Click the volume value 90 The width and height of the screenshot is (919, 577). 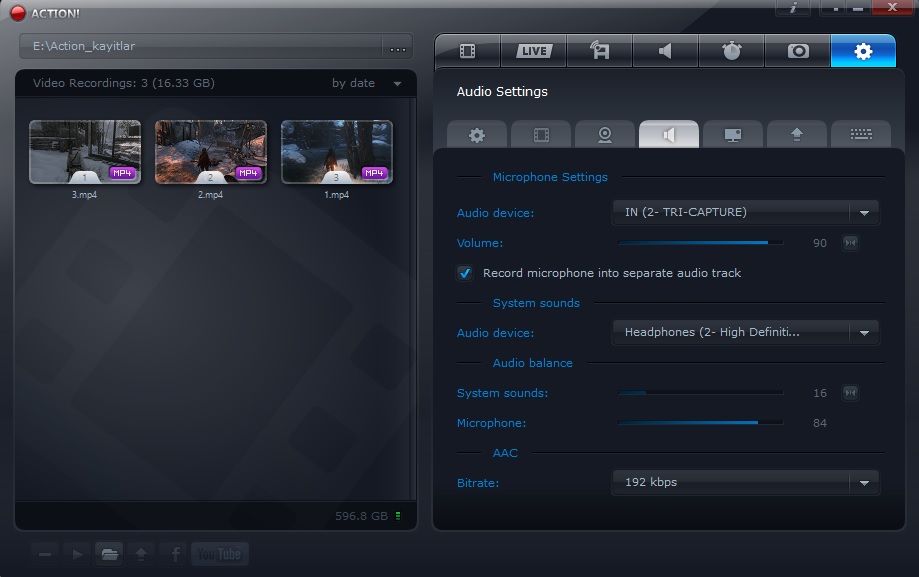click(820, 243)
